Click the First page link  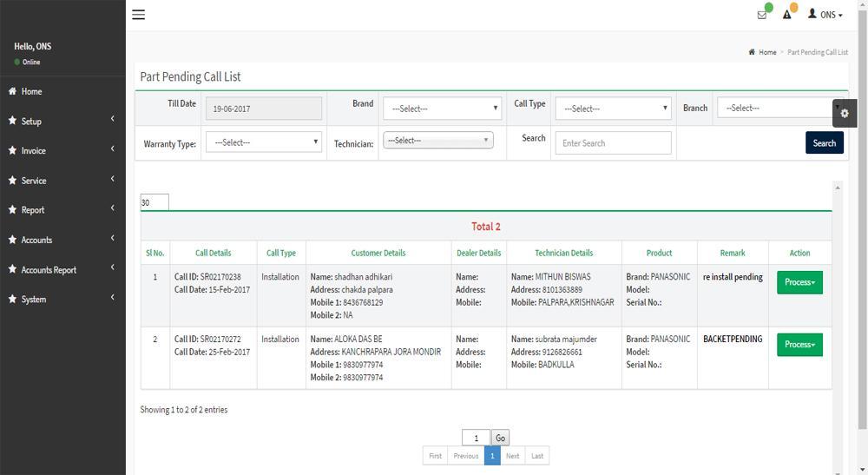[436, 456]
